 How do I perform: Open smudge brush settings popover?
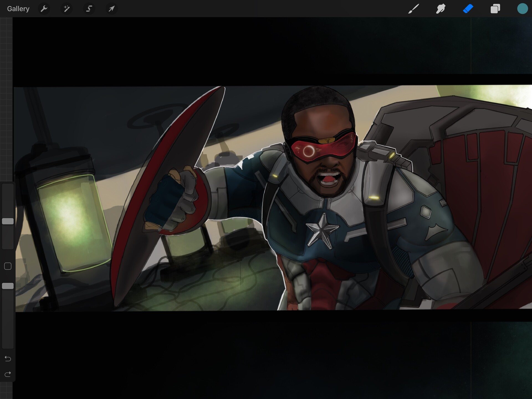point(440,9)
